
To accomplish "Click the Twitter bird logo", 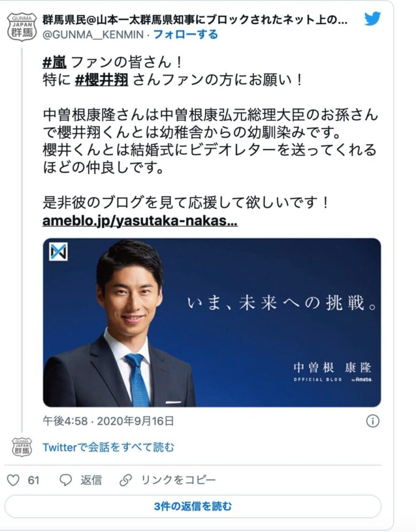I will [x=373, y=19].
